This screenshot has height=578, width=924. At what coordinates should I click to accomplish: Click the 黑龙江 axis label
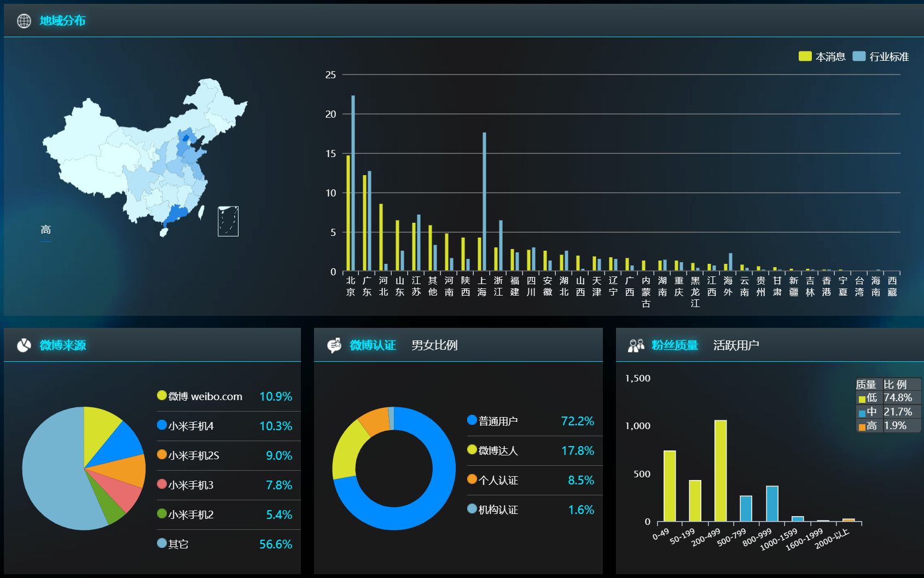click(x=695, y=292)
